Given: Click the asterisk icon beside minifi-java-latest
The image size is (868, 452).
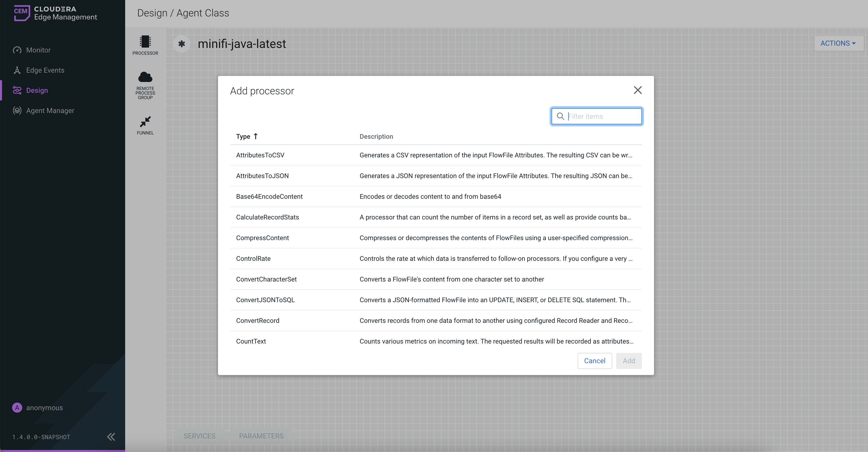Looking at the screenshot, I should 182,44.
